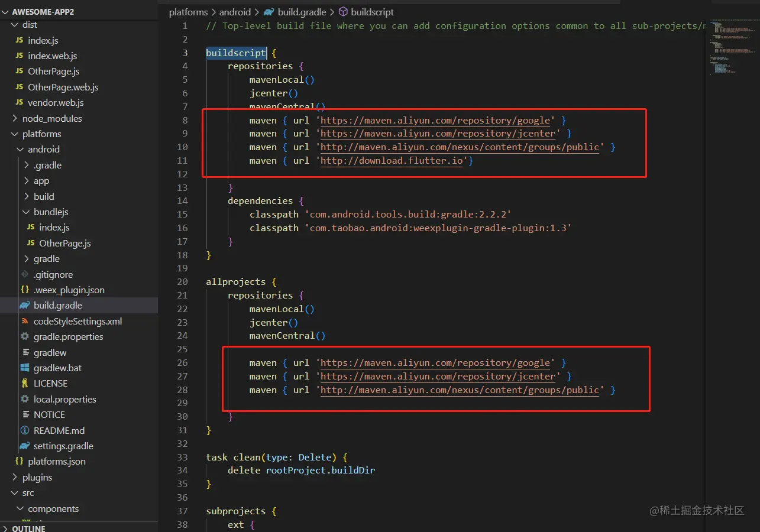This screenshot has height=532, width=760.
Task: Click the Gradle elephant icon beside settings.gradle
Action: pos(25,446)
